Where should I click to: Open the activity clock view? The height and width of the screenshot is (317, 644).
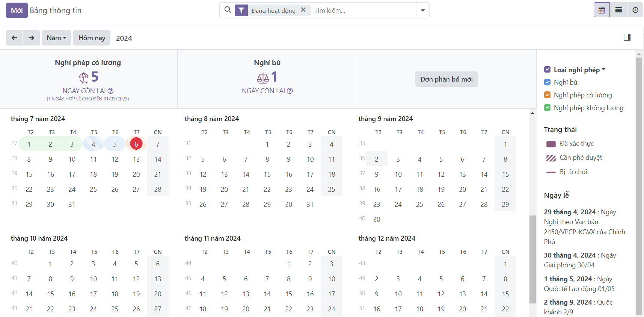point(635,10)
